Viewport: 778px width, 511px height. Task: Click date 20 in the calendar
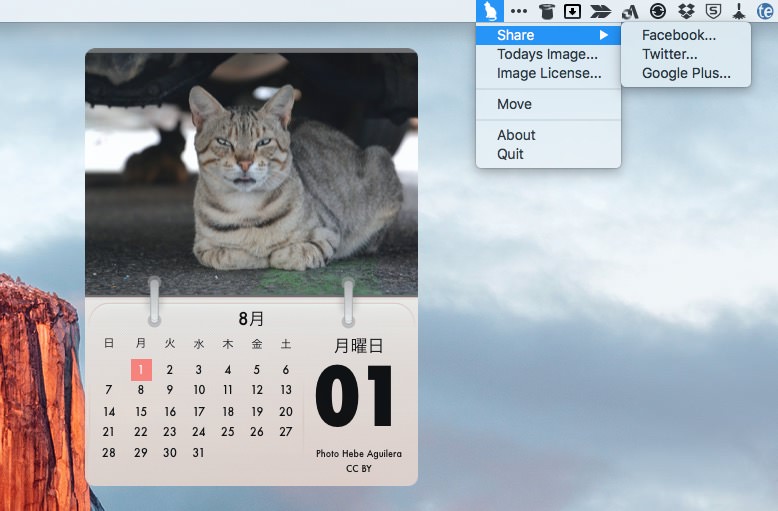point(286,412)
